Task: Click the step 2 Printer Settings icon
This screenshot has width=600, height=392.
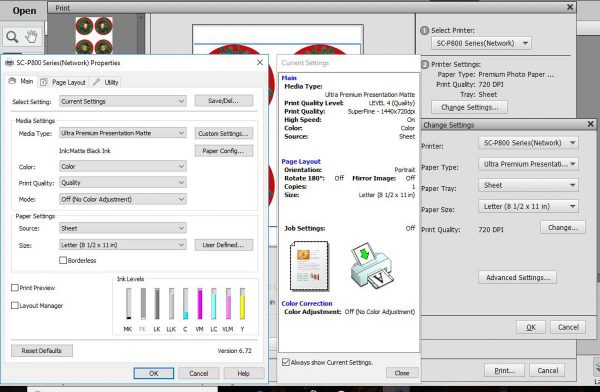Action: [x=424, y=64]
